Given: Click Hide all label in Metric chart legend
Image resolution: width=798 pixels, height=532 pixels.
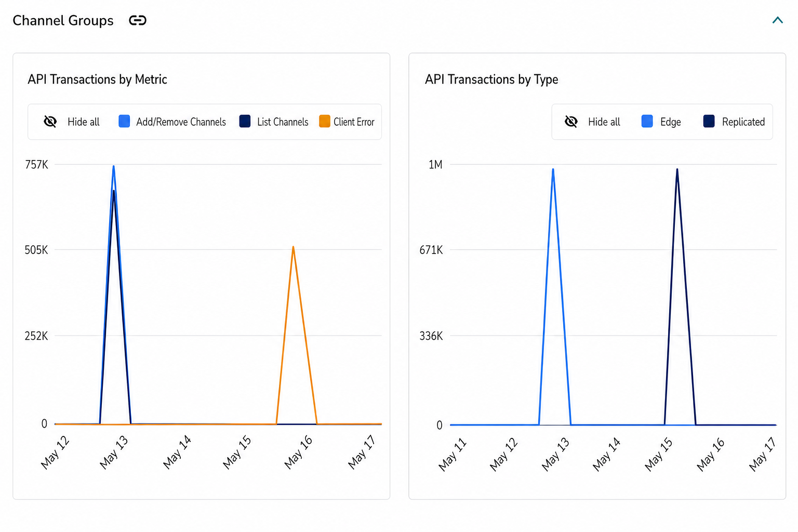Looking at the screenshot, I should (x=84, y=122).
